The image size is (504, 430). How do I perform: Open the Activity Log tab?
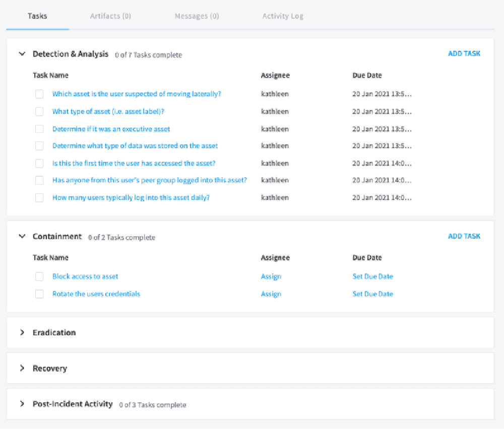(x=283, y=16)
